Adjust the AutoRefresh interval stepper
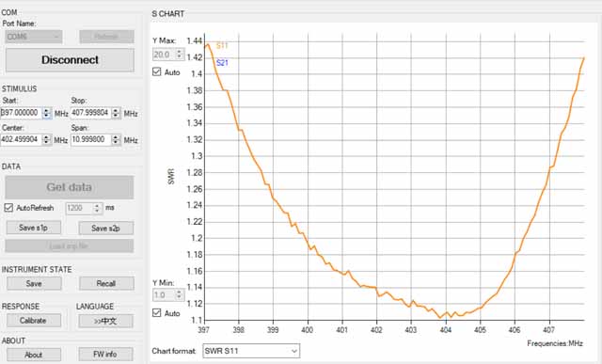 pyautogui.click(x=98, y=208)
